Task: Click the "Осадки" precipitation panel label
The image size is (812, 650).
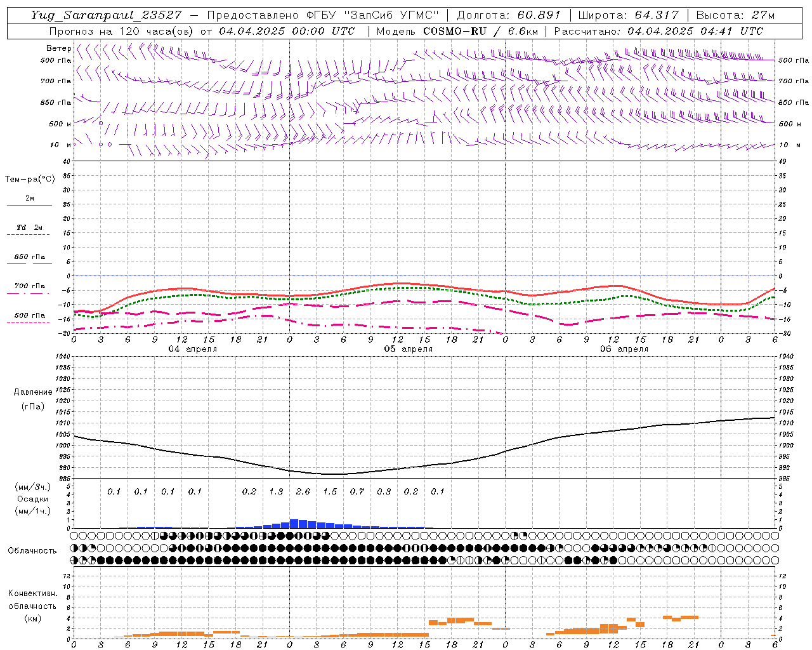Action: tap(33, 499)
